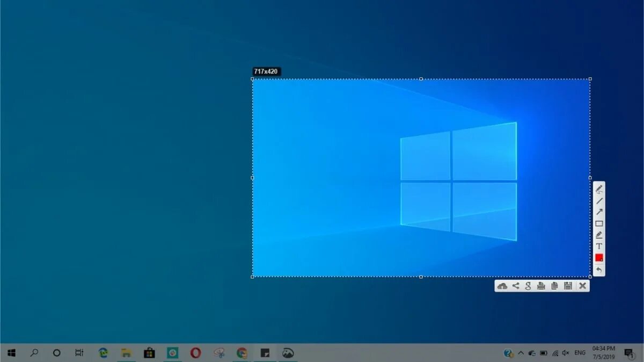The width and height of the screenshot is (644, 362).
Task: Open File Explorer from taskbar
Action: pos(126,353)
